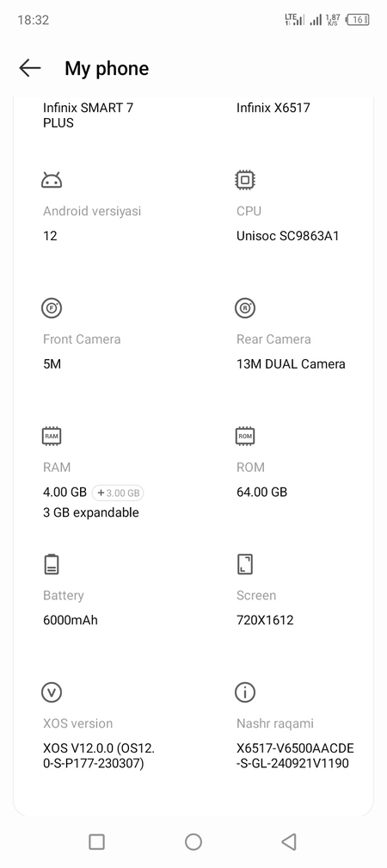Tap the battery indicator in status bar
The height and width of the screenshot is (868, 387).
point(358,20)
